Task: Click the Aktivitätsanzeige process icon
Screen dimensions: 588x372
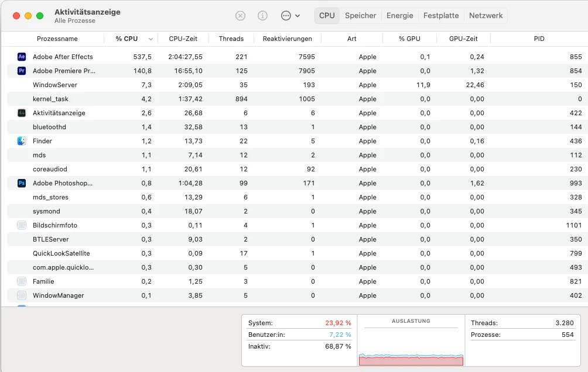Action: [x=22, y=113]
